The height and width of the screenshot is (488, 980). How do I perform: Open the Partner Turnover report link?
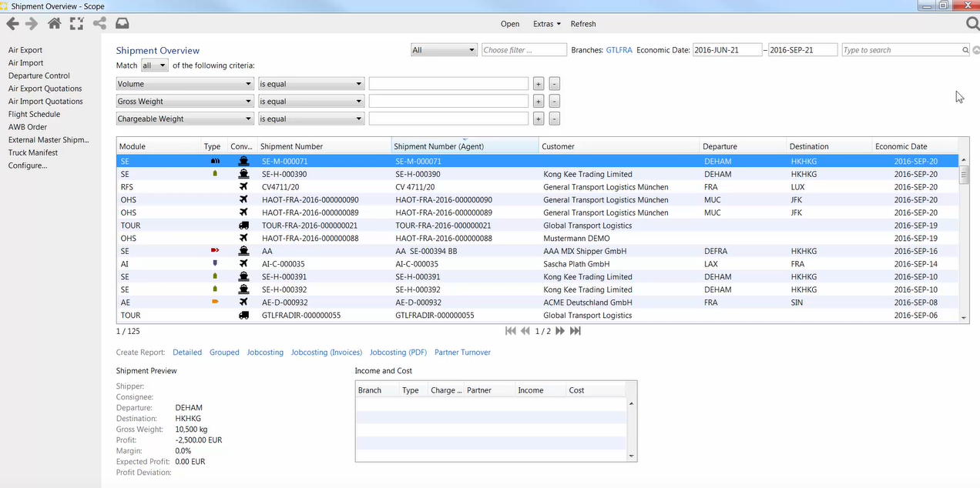point(462,352)
